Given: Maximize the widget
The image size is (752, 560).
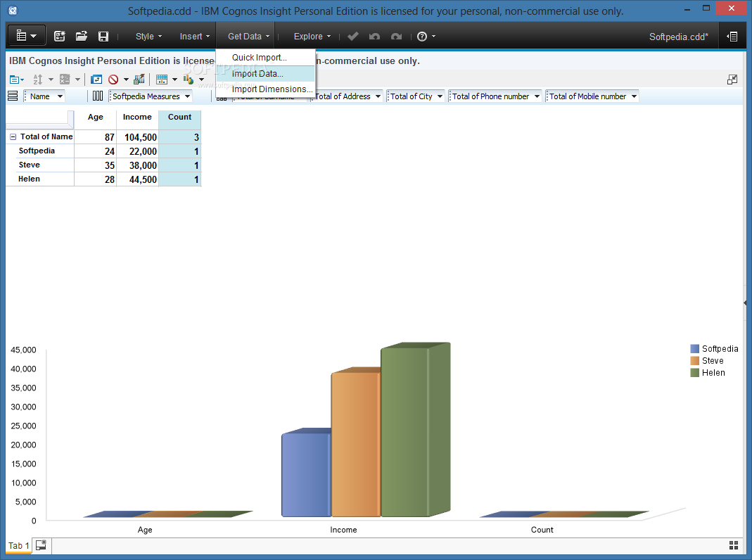Looking at the screenshot, I should tap(732, 79).
